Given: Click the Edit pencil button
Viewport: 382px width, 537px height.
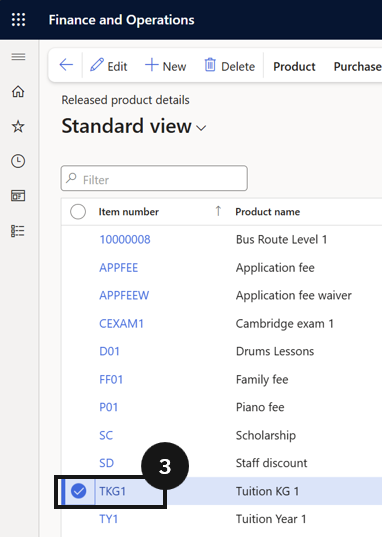Looking at the screenshot, I should point(109,65).
